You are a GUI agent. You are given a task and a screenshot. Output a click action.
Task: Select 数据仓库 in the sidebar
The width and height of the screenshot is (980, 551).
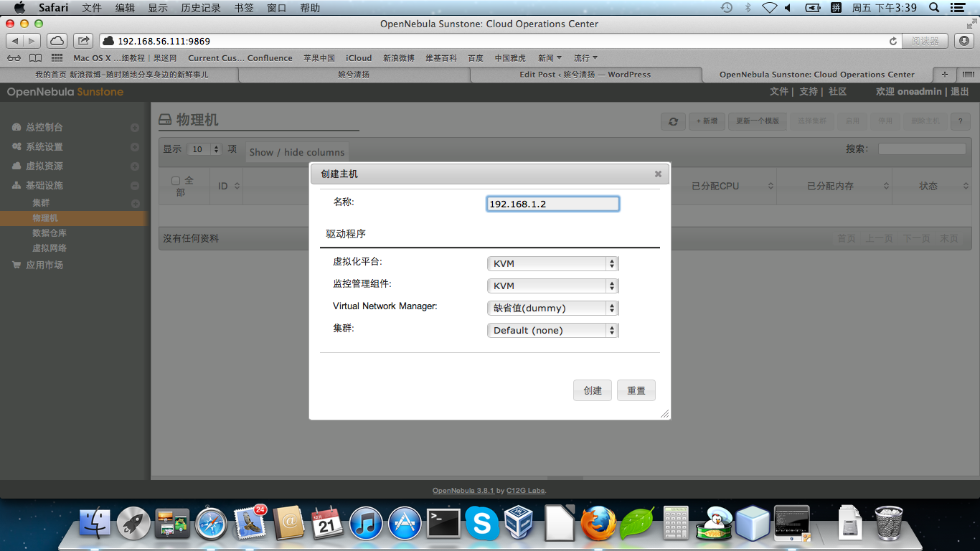(50, 233)
